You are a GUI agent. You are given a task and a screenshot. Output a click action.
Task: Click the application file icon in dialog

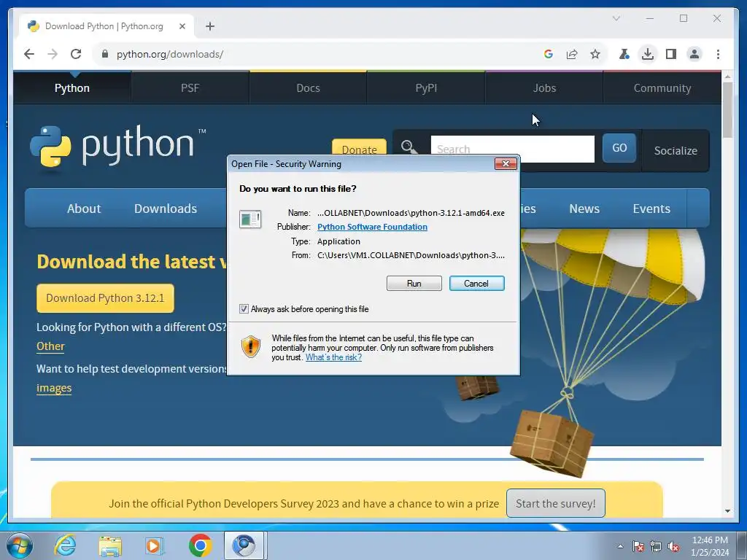pyautogui.click(x=250, y=219)
